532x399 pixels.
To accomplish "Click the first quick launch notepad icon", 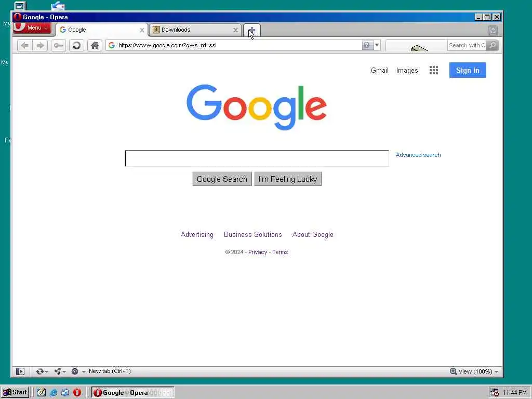I will 42,393.
